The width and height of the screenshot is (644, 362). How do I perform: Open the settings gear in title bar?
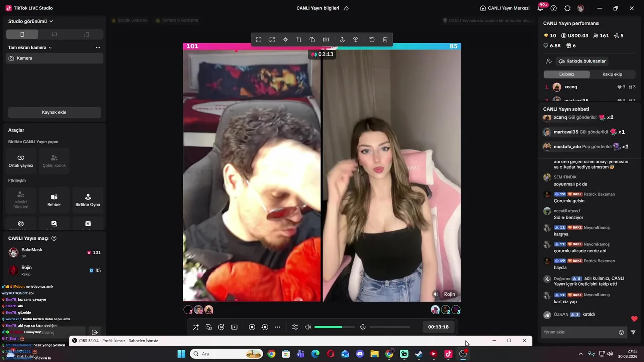pos(567,8)
